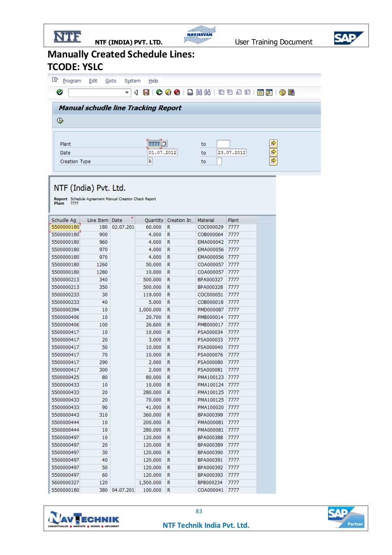Click the Date from field 01.07.2012
Image resolution: width=392 pixels, height=555 pixels.
(x=163, y=153)
